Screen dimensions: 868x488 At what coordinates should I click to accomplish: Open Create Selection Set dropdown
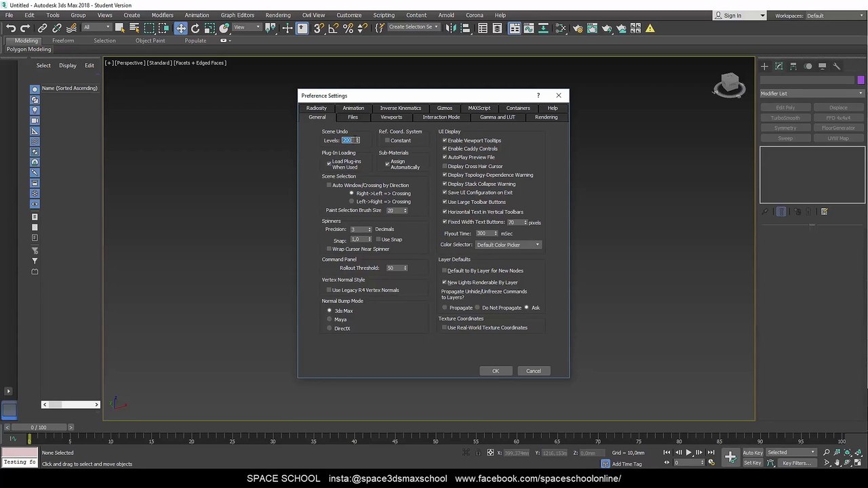point(413,27)
